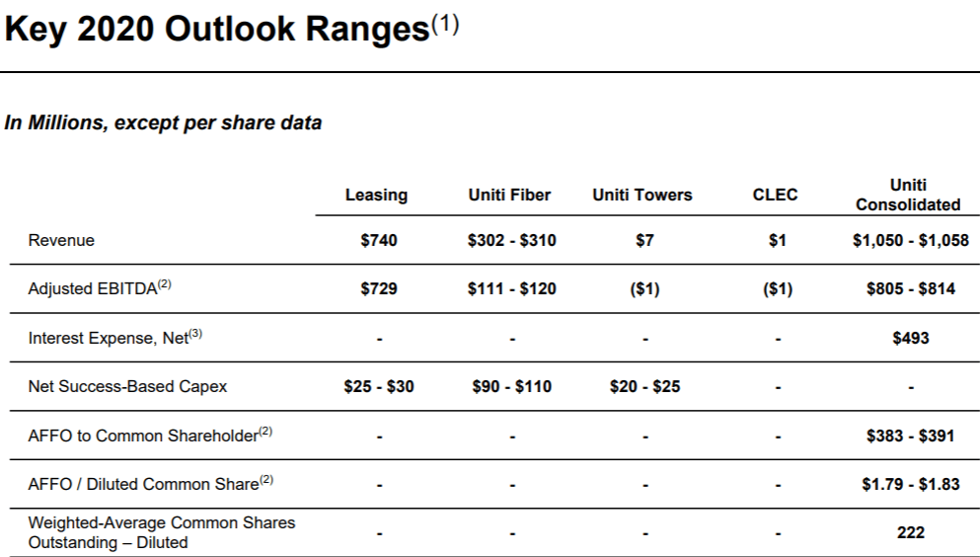Select the $493 interest expense value
The height and width of the screenshot is (557, 980).
point(911,338)
